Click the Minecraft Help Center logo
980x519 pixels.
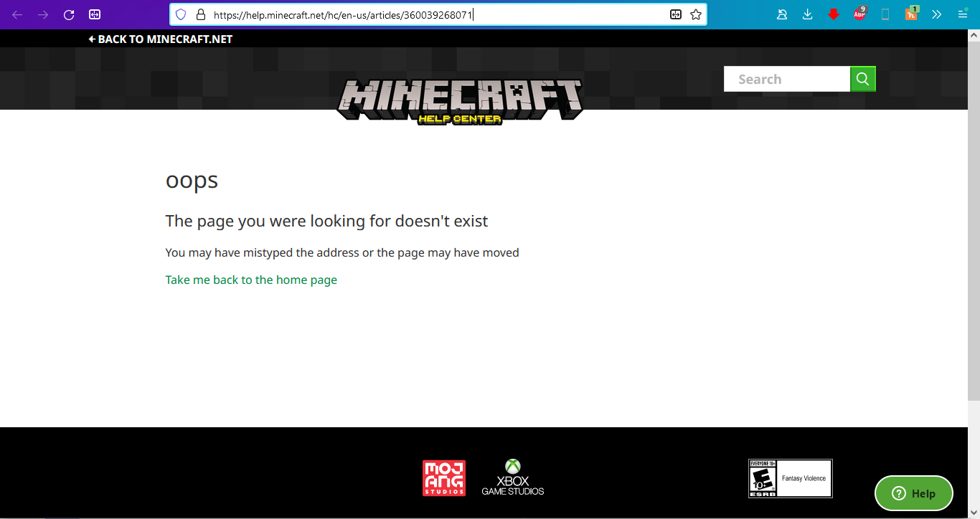tap(460, 101)
